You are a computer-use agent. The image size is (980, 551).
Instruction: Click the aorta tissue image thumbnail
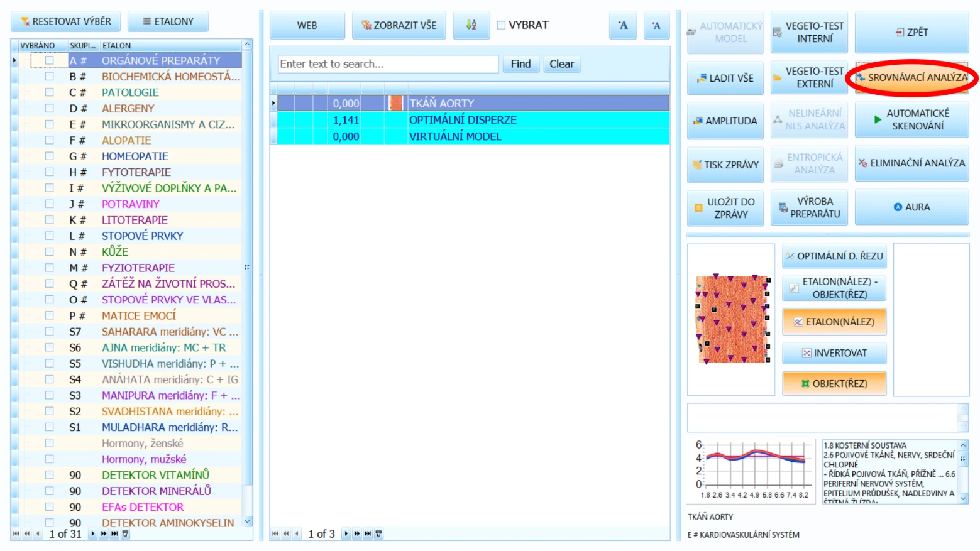tap(732, 319)
